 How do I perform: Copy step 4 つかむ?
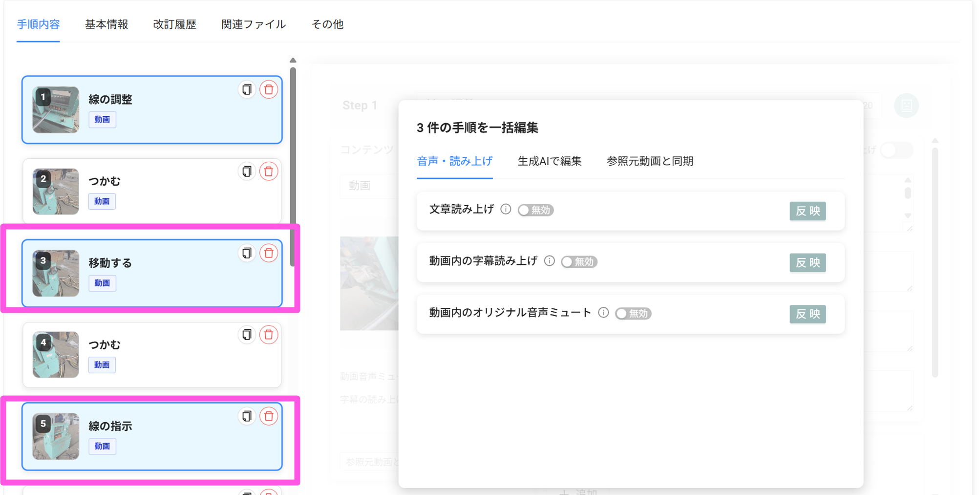247,335
